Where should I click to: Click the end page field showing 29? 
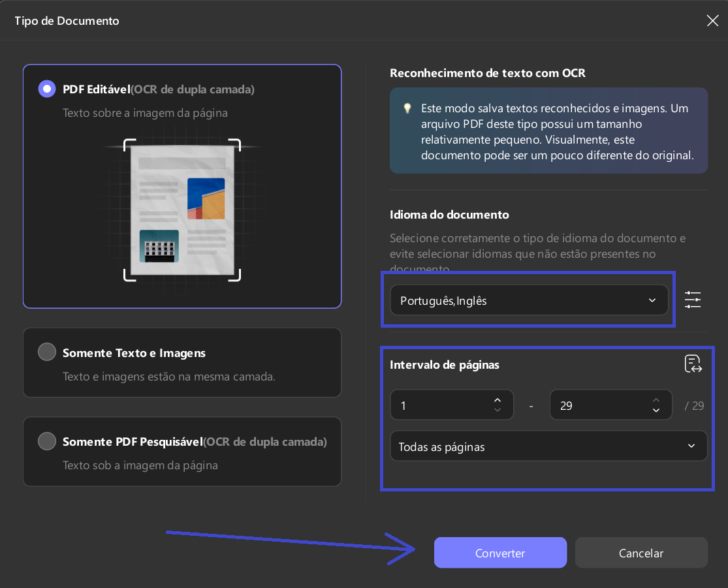tap(611, 405)
